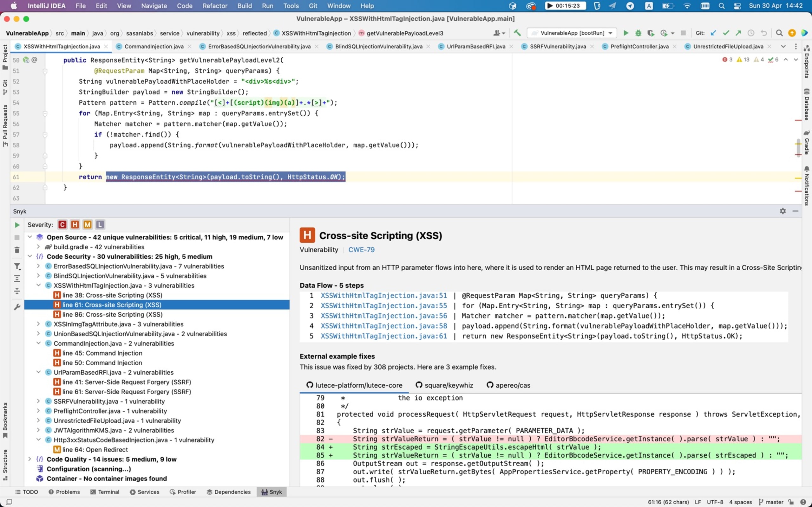Open the Refactor menu
The width and height of the screenshot is (812, 507).
tap(215, 6)
